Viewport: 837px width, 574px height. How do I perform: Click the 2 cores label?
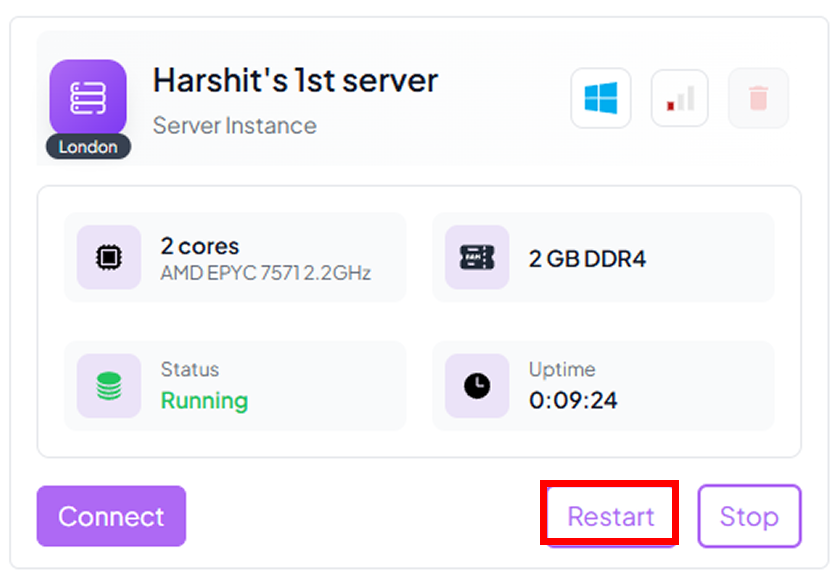200,246
